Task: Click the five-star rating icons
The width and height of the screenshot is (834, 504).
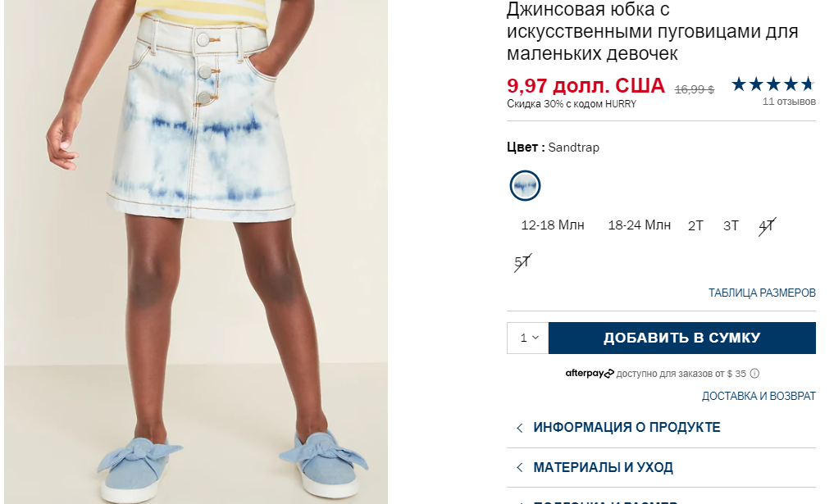Action: 772,84
